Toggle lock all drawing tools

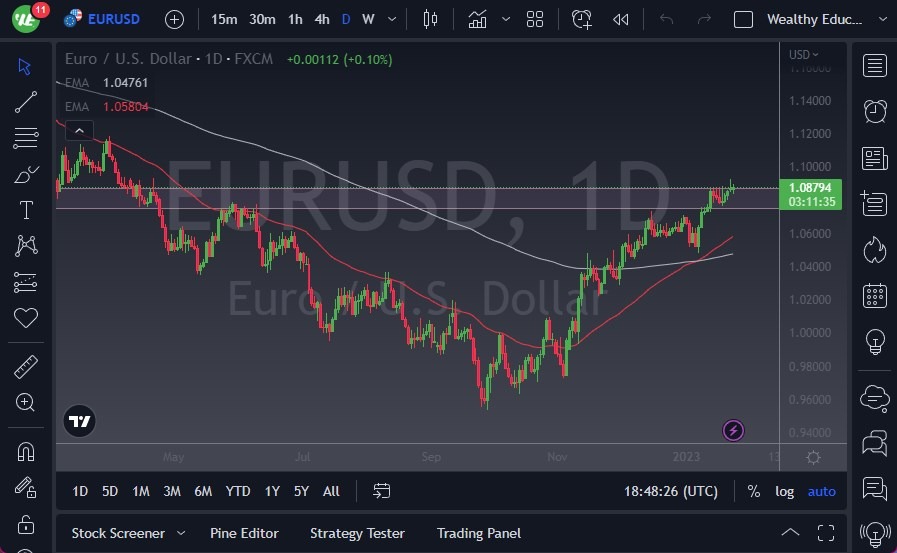pos(26,524)
